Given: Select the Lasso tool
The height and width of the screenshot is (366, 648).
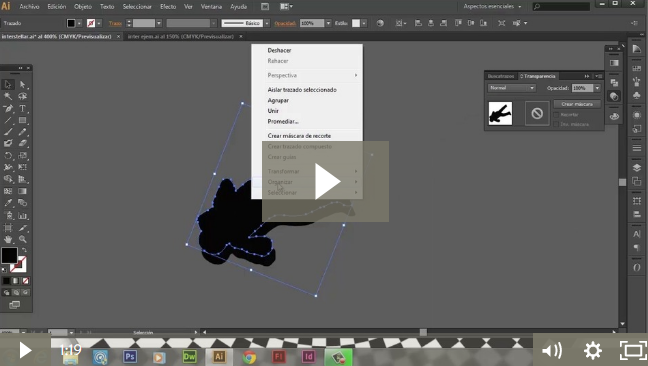Looking at the screenshot, I should point(23,97).
